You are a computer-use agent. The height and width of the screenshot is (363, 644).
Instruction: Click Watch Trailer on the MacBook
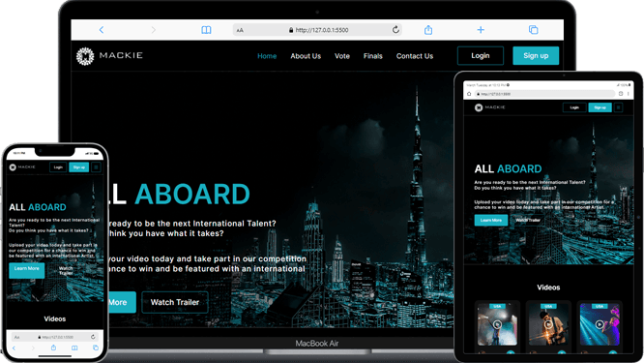[175, 302]
